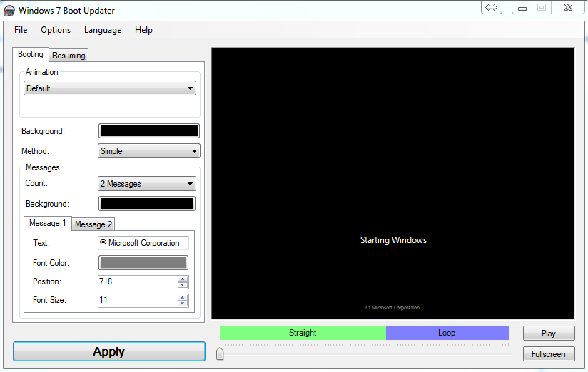The image size is (588, 372).
Task: Click the Microsoft Corporation copyright in preview
Action: (392, 308)
